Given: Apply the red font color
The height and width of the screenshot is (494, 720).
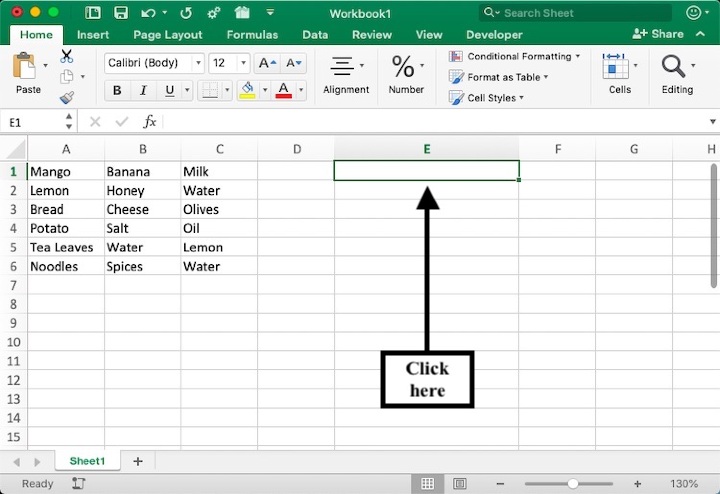Looking at the screenshot, I should pyautogui.click(x=284, y=90).
